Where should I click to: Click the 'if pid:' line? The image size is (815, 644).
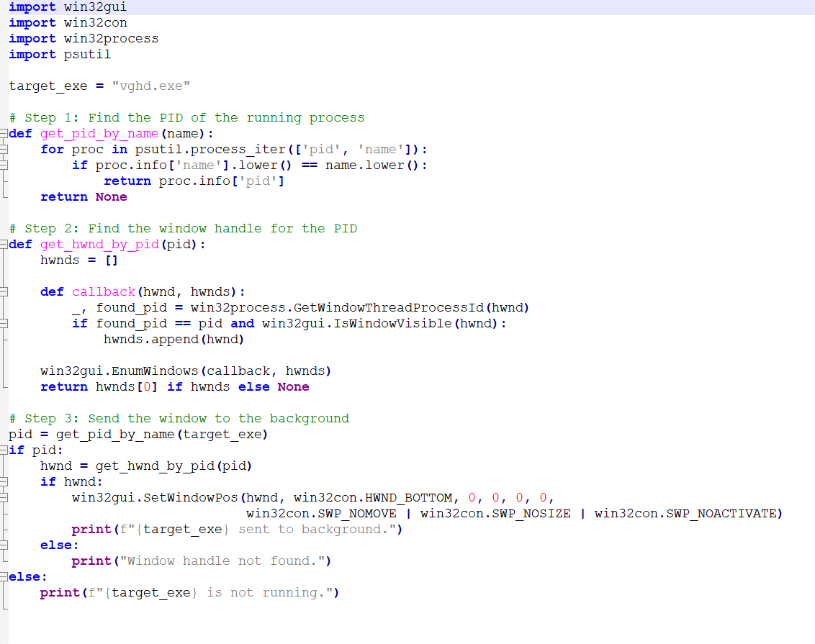click(x=36, y=450)
